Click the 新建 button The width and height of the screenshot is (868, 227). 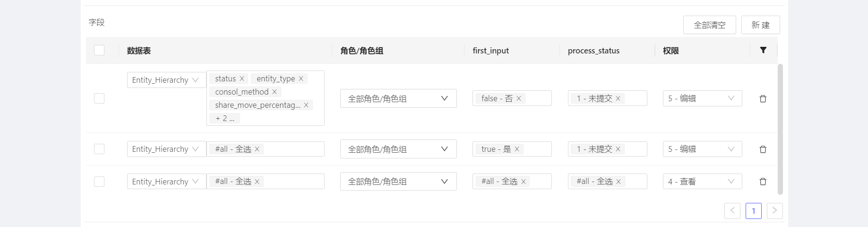[x=760, y=25]
